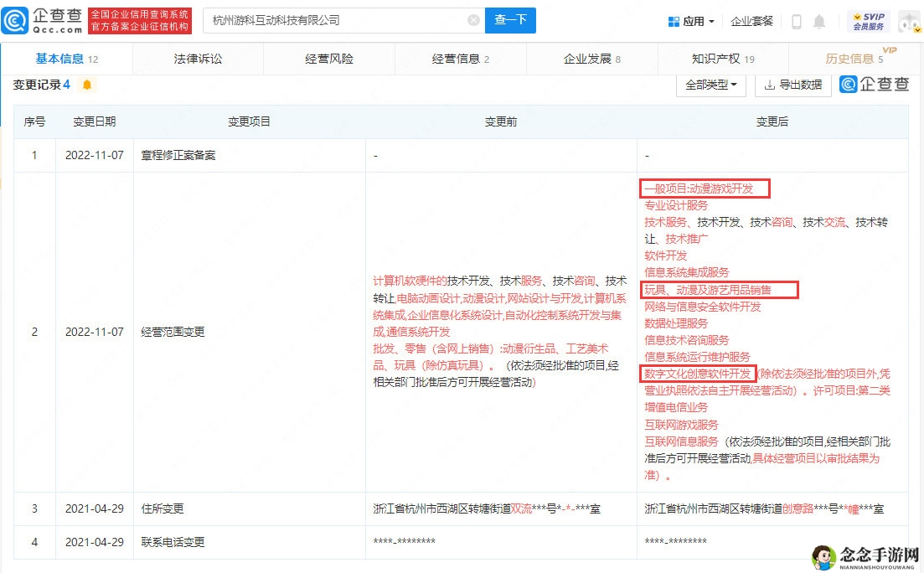Clear the search field with X icon

point(473,21)
